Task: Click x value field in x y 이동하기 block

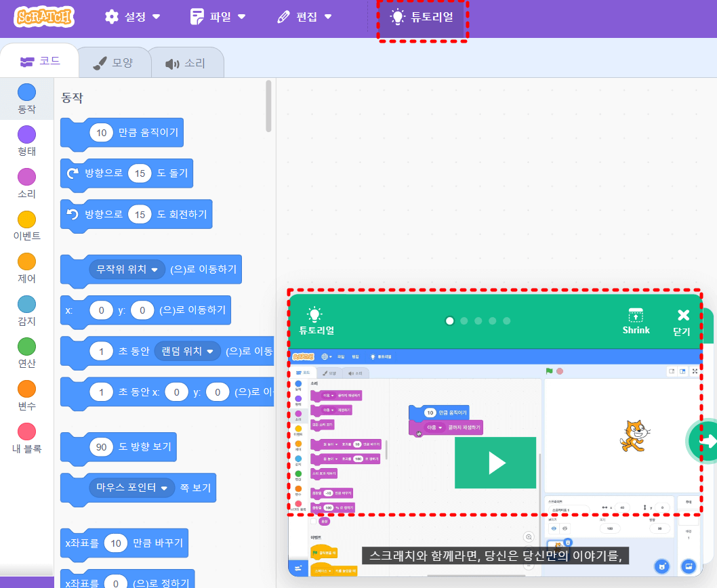Action: [x=101, y=310]
